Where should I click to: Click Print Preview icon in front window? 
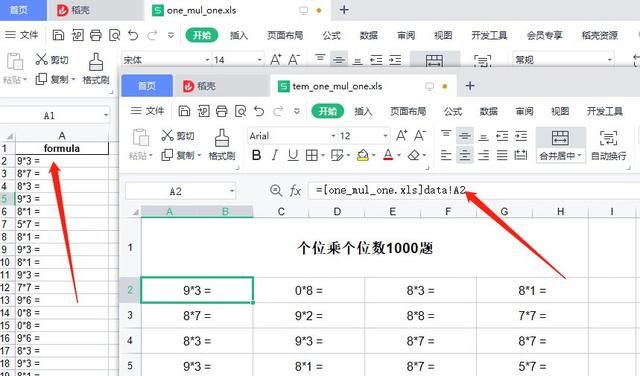(x=240, y=111)
